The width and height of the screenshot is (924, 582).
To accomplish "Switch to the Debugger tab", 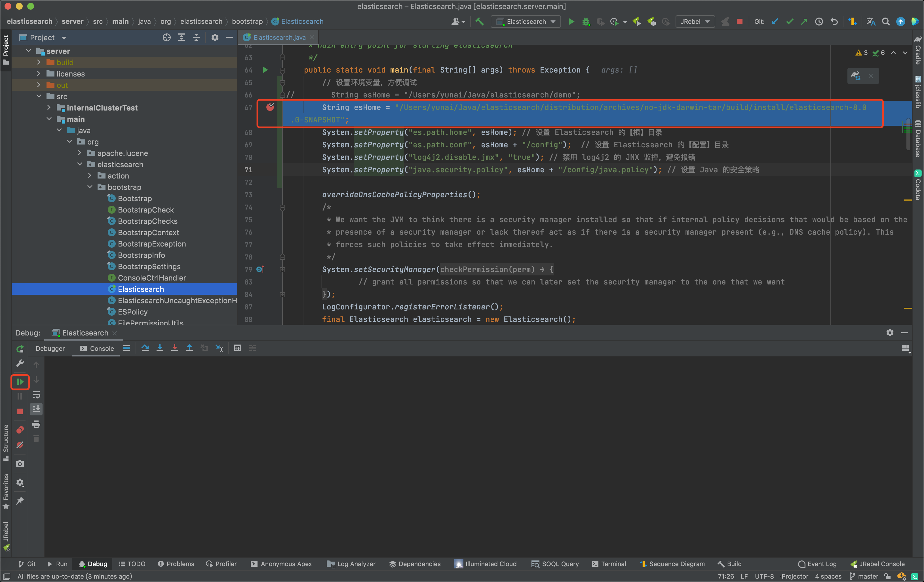I will (50, 349).
